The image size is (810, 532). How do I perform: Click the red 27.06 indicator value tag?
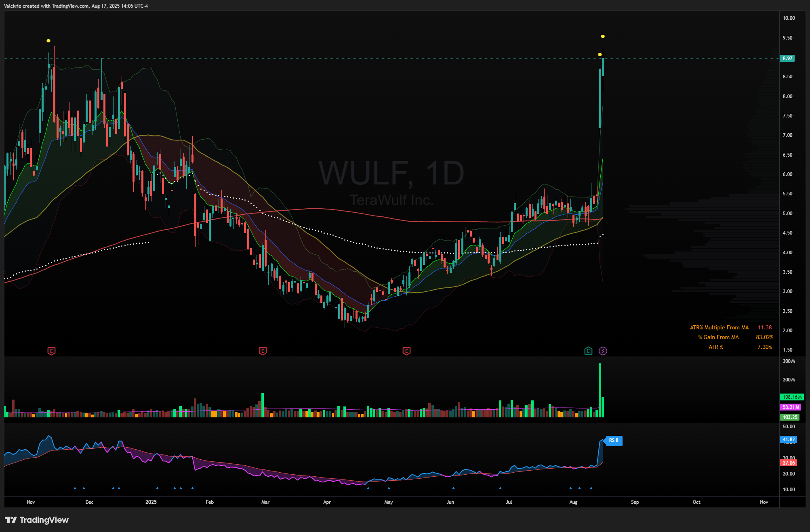point(788,463)
